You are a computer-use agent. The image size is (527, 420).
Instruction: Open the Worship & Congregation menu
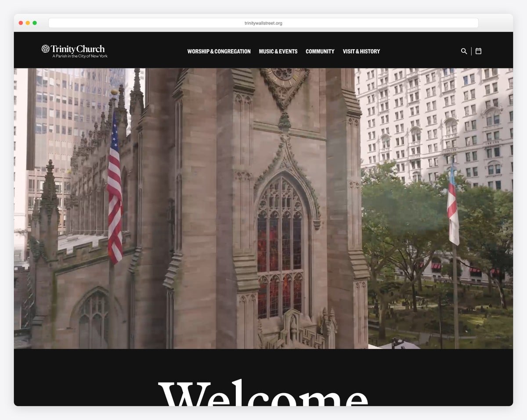pos(219,51)
